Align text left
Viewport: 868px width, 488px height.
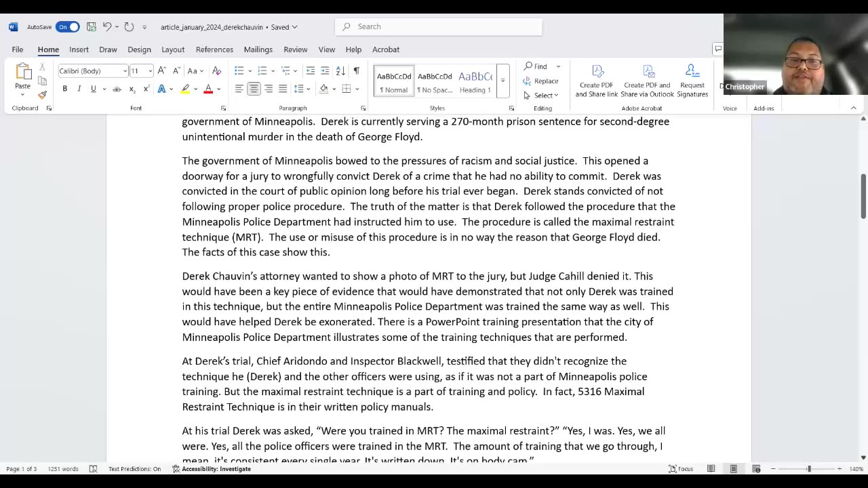coord(239,89)
